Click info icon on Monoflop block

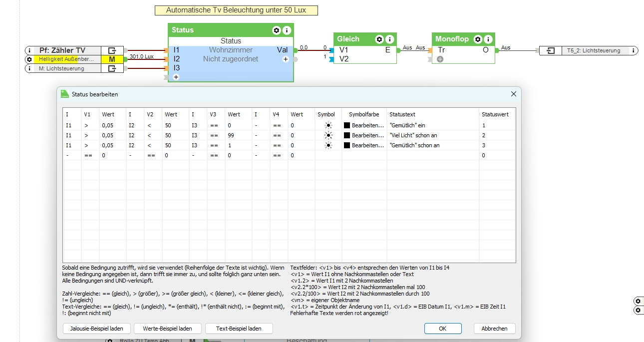coord(488,39)
